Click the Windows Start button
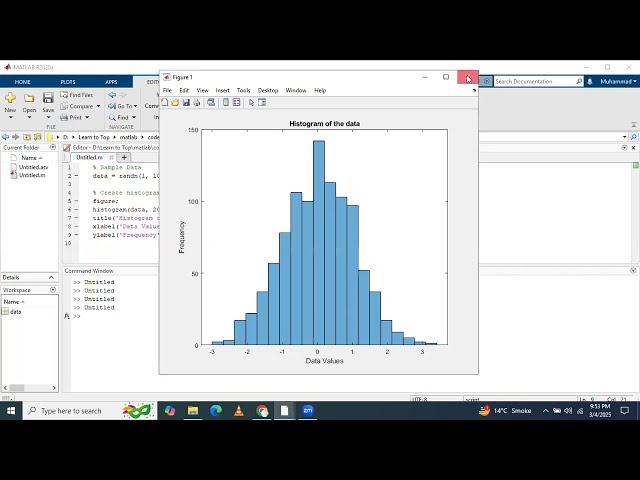Image resolution: width=640 pixels, height=480 pixels. tap(11, 411)
